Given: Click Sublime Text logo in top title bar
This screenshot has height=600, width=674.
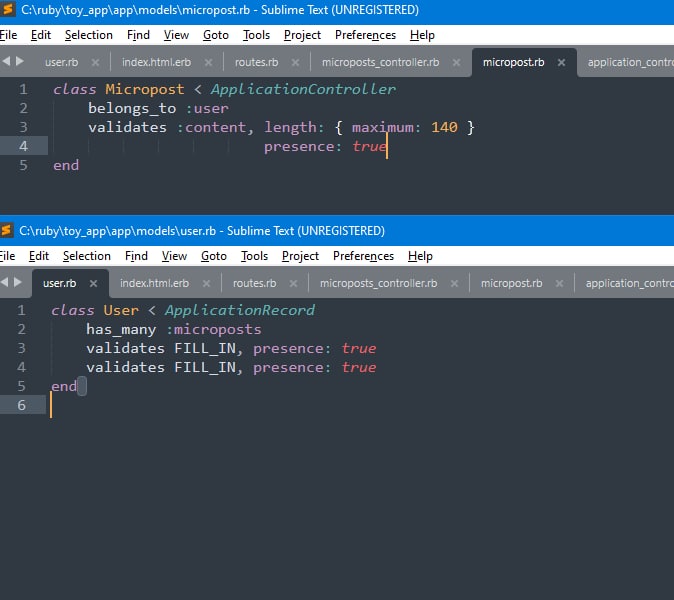Looking at the screenshot, I should [x=7, y=9].
